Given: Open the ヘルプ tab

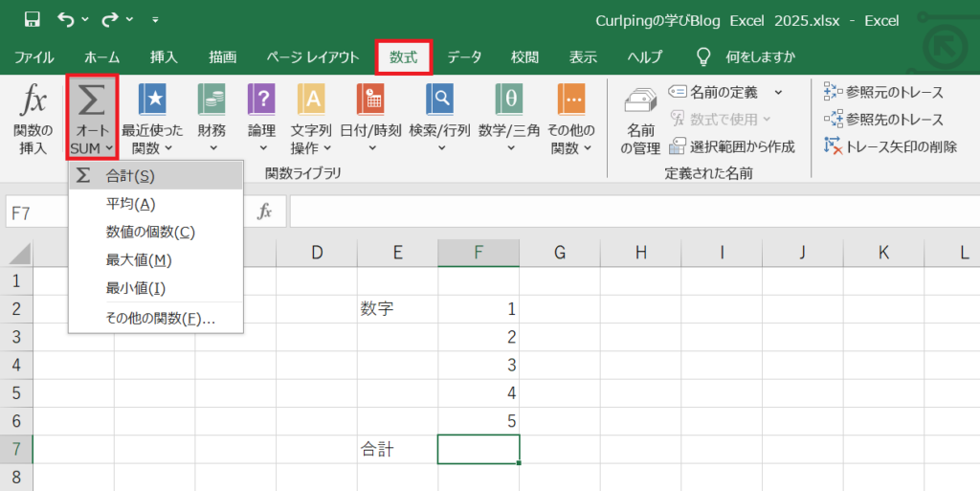Looking at the screenshot, I should (x=645, y=57).
